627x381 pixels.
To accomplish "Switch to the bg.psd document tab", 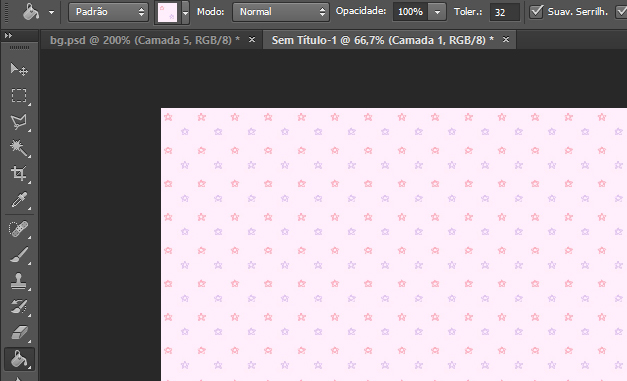I will [145, 40].
